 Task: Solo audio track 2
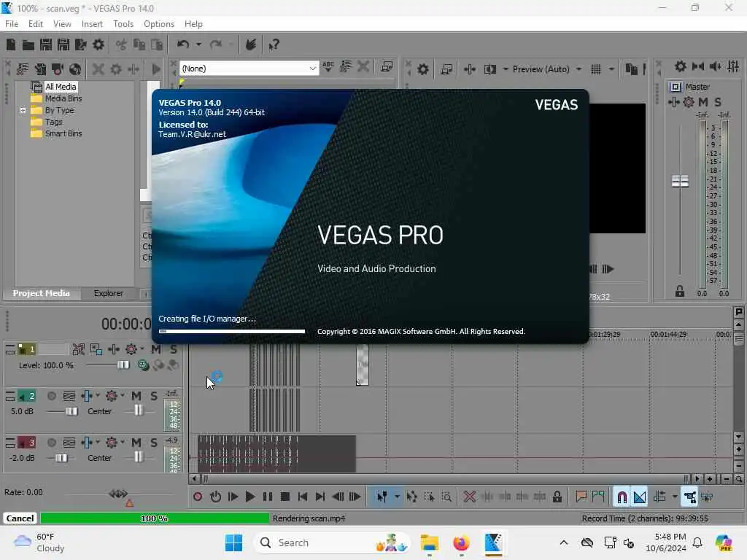[154, 396]
